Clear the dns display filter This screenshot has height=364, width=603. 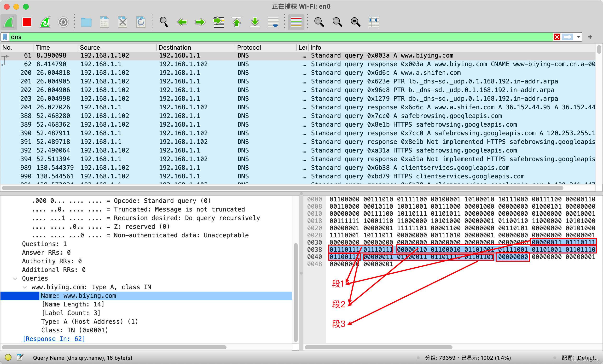tap(557, 37)
